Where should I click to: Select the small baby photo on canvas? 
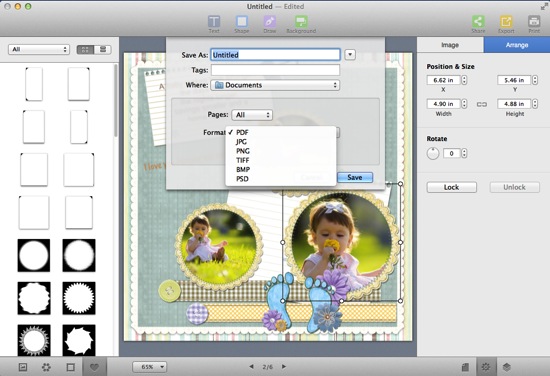pyautogui.click(x=219, y=247)
